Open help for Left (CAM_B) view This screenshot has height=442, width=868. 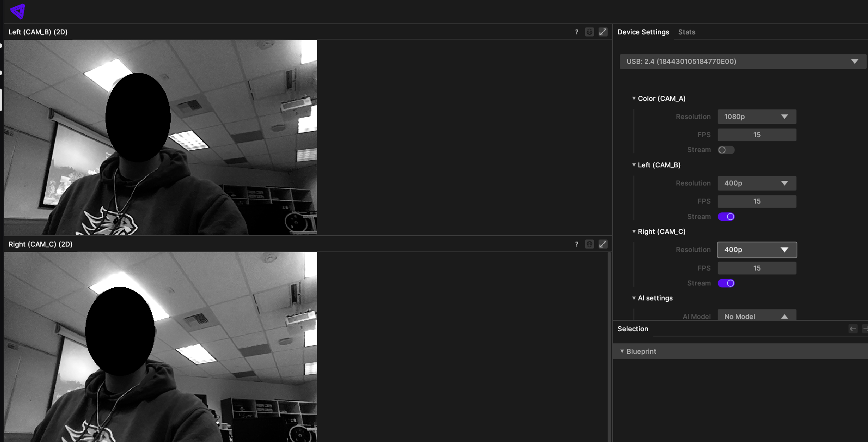tap(576, 32)
